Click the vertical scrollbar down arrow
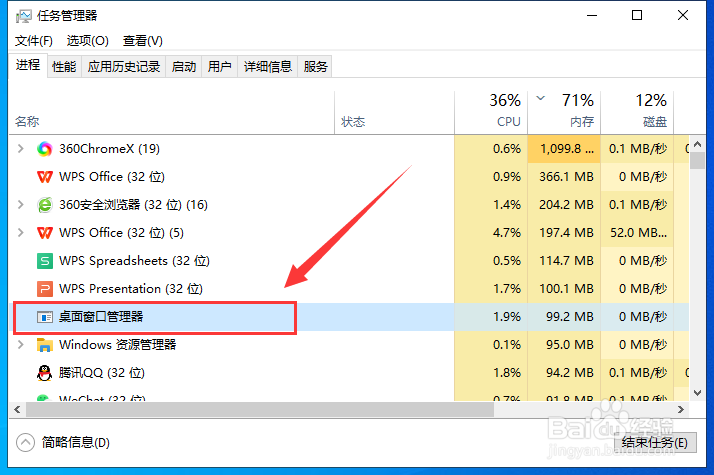Image resolution: width=714 pixels, height=475 pixels. point(697,393)
